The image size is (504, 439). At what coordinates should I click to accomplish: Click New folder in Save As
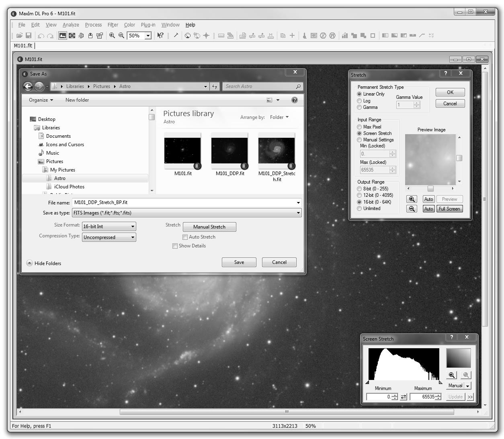(77, 100)
